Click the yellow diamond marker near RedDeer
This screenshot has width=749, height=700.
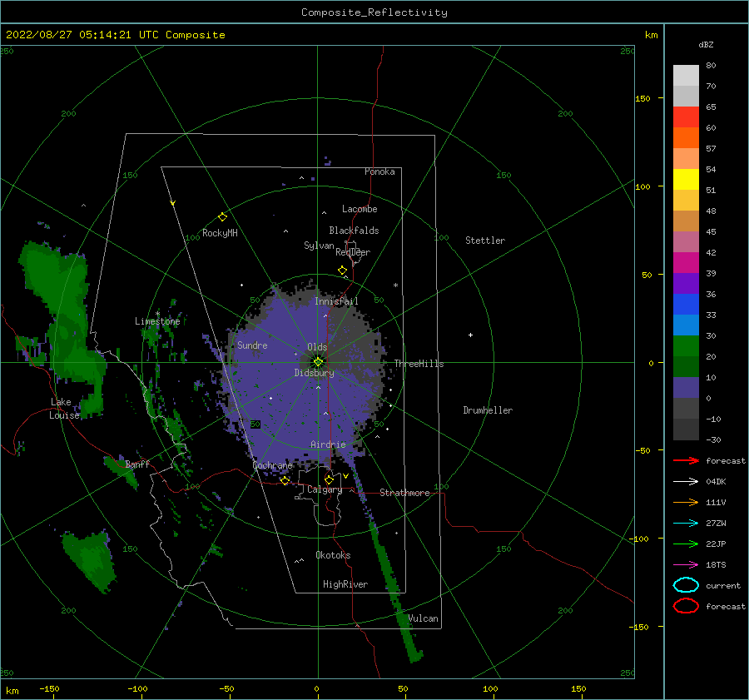pyautogui.click(x=342, y=271)
